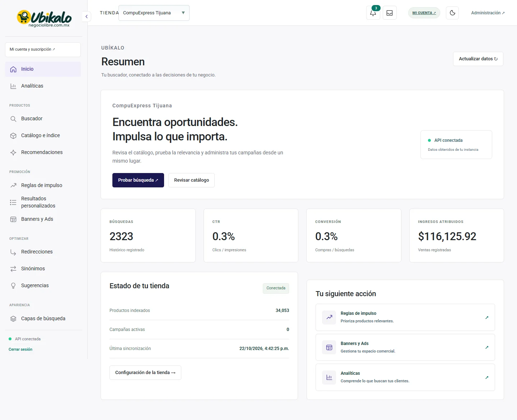Open Analíticas in the sidebar
Viewport: 517px width, 420px height.
pos(43,86)
